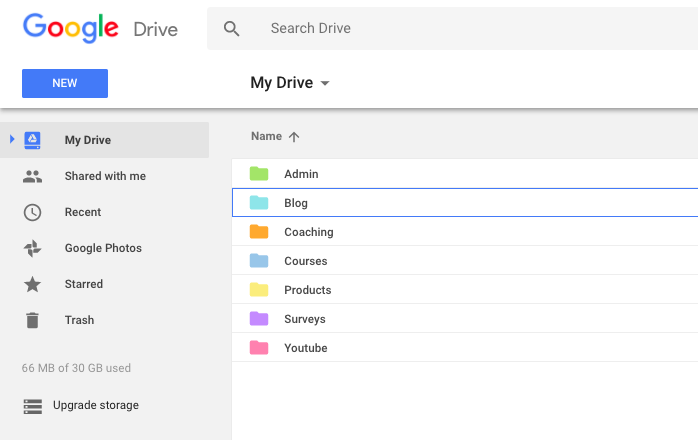Viewport: 698px width, 440px height.
Task: Select the Blog folder name
Action: point(296,203)
